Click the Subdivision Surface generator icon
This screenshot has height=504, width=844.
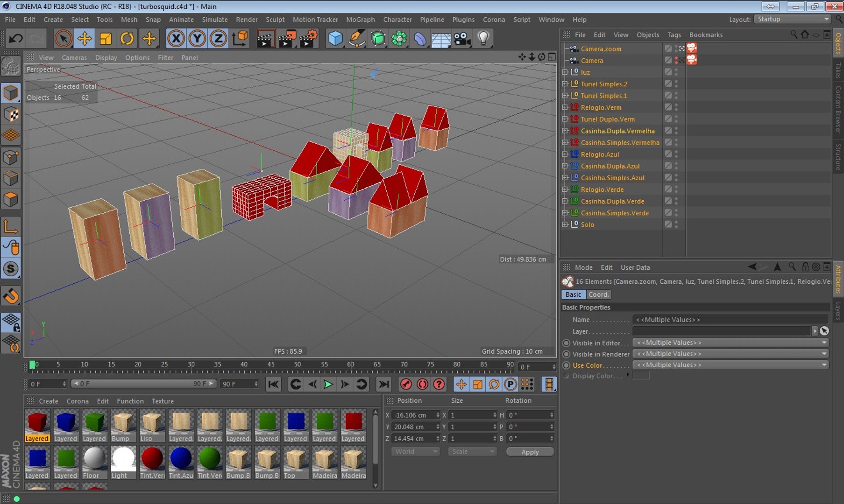pyautogui.click(x=378, y=38)
